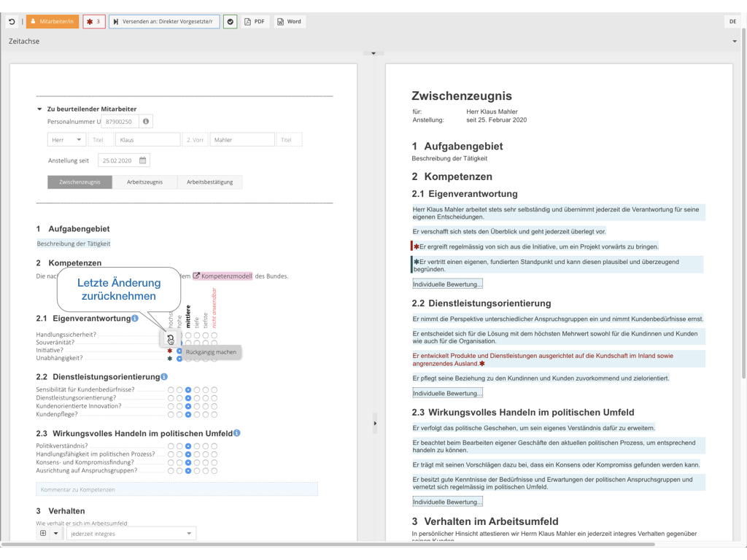This screenshot has width=747, height=560.
Task: Open the red asterisk counter showing 3
Action: click(94, 21)
